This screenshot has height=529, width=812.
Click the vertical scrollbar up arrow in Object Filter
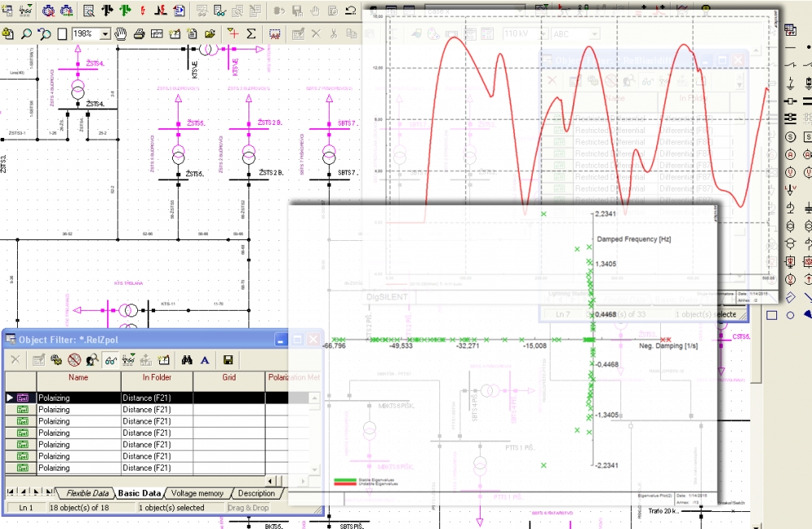tap(314, 398)
